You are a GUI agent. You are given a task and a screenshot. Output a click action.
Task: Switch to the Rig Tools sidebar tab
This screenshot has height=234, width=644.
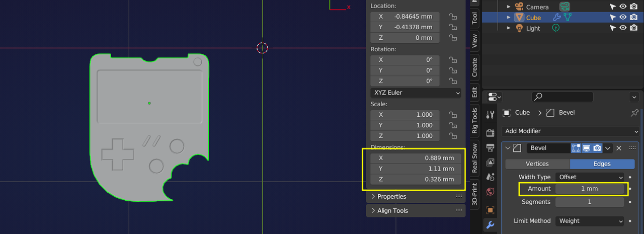474,120
